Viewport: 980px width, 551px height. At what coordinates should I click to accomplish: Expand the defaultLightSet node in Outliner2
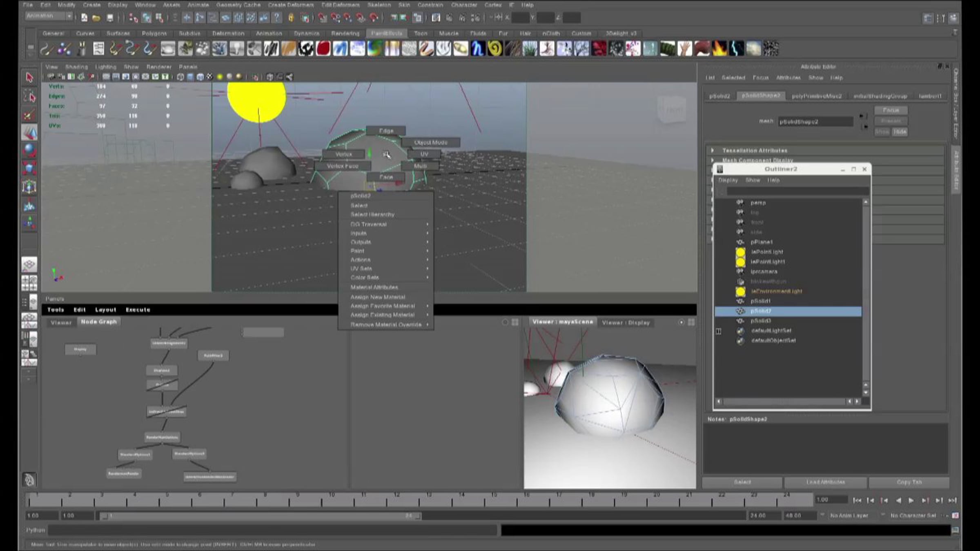(x=719, y=331)
